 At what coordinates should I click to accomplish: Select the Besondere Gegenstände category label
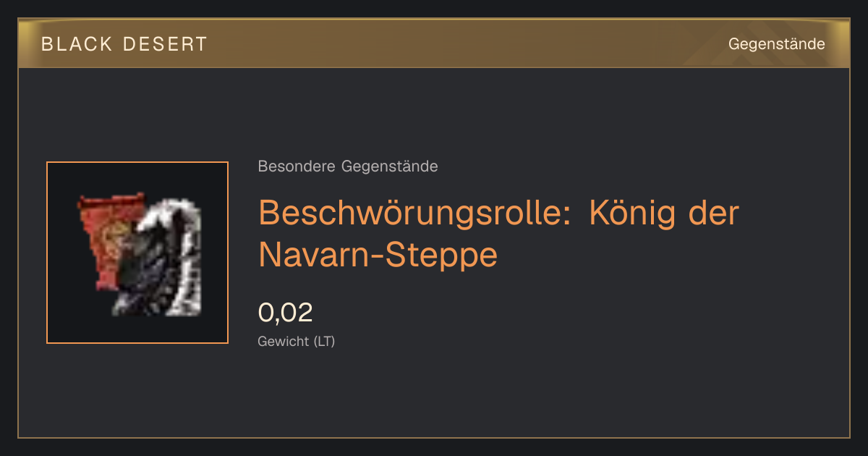348,166
